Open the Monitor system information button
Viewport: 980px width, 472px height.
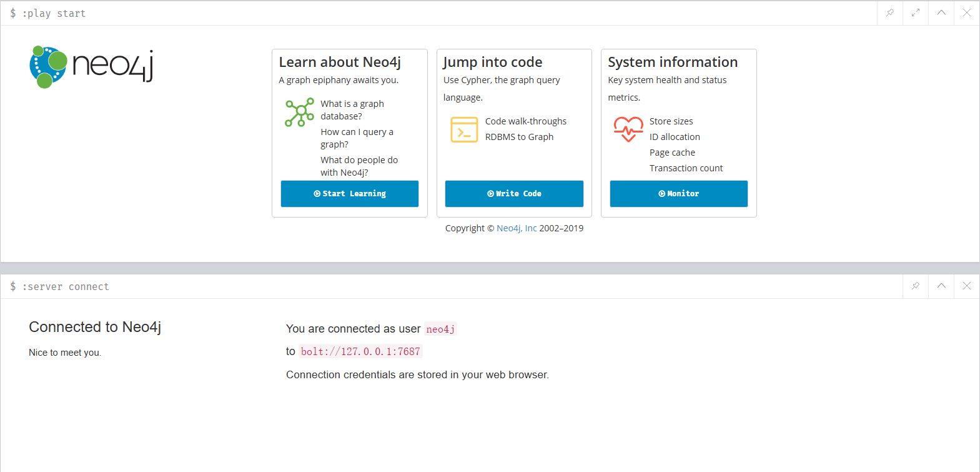pos(679,194)
